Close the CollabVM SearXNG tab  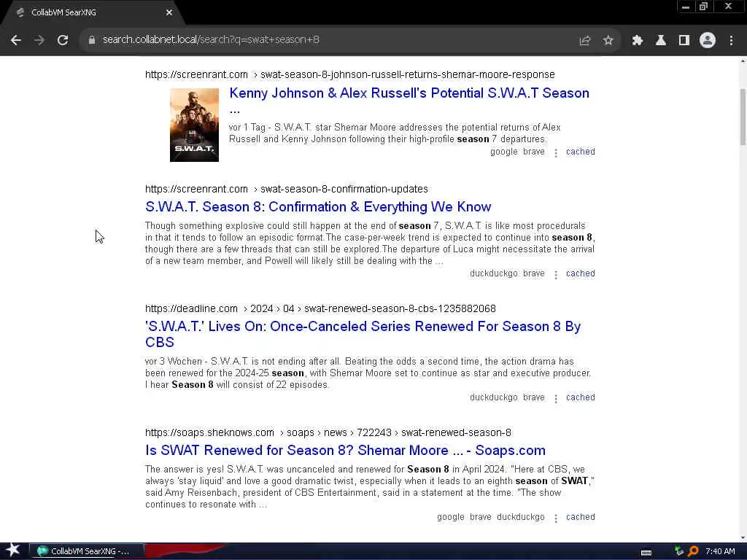[x=169, y=12]
